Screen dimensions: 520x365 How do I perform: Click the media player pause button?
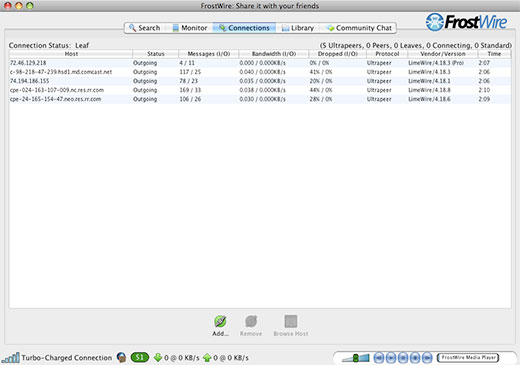403,358
